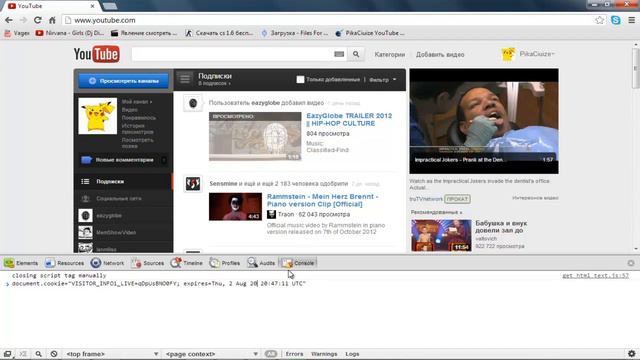Image resolution: width=640 pixels, height=360 pixels.
Task: Open the top frame selector dropdown
Action: (112, 354)
